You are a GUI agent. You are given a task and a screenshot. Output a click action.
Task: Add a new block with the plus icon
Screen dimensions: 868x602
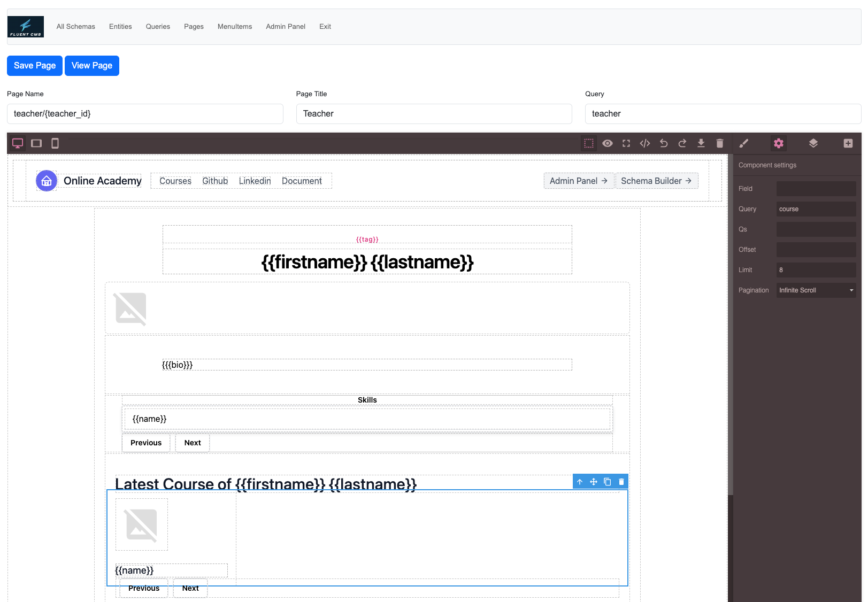[848, 143]
